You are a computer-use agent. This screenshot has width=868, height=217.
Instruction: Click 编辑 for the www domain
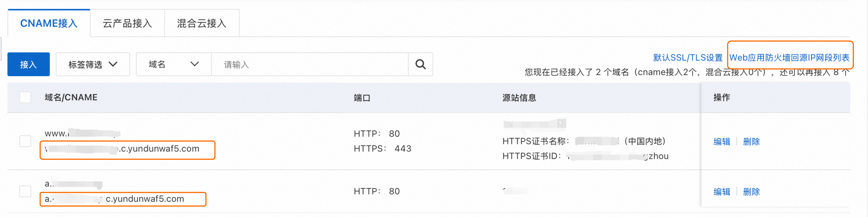tap(722, 142)
